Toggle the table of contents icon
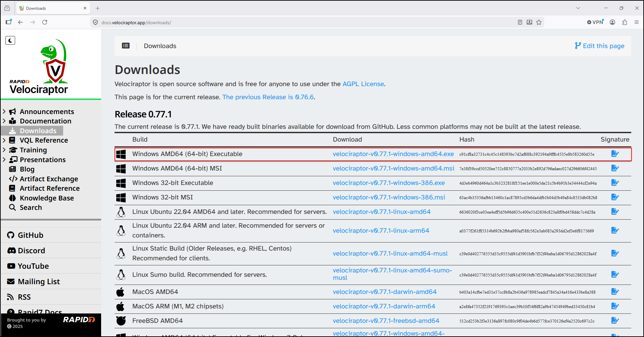 click(126, 46)
